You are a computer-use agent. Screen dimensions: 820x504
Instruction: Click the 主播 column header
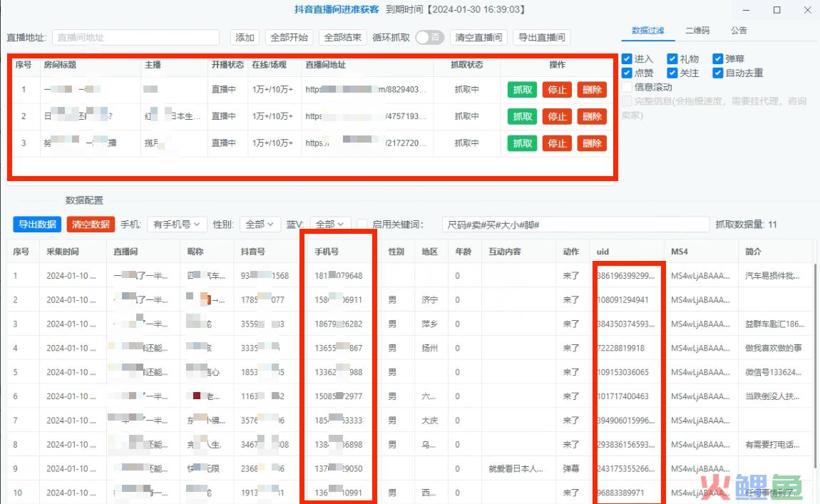point(153,65)
